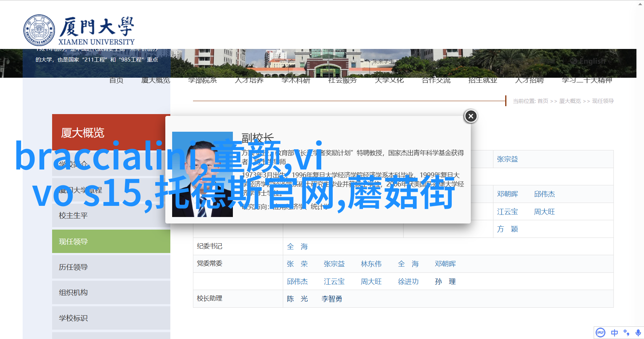Switch Chinese input mode 中 icon
This screenshot has height=339, width=644.
[615, 333]
